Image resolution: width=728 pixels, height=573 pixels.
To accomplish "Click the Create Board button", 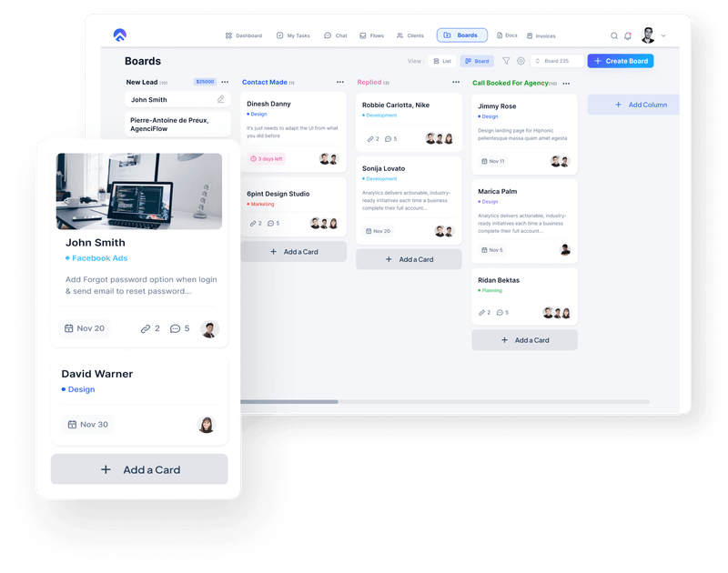I will click(620, 61).
